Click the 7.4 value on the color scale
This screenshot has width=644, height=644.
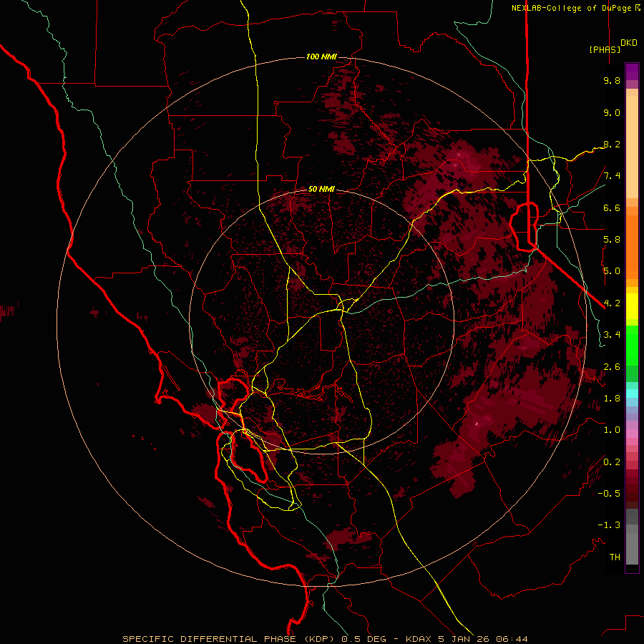612,176
